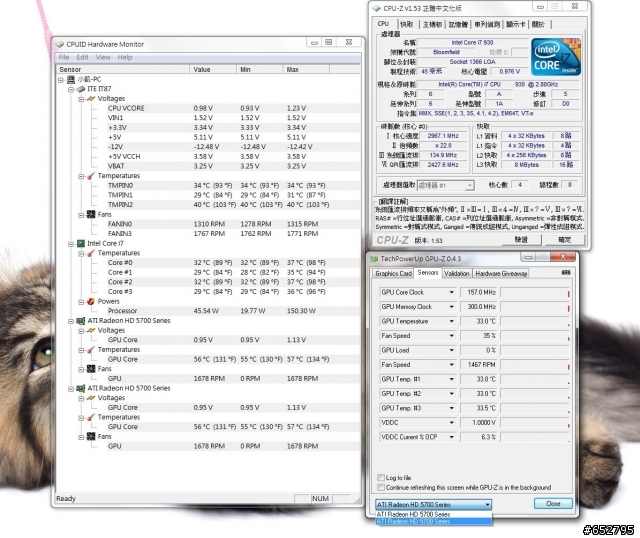Image resolution: width=640 pixels, height=538 pixels.
Task: Open Fan Speed dropdown showing 1467 RPM
Action: click(x=452, y=365)
